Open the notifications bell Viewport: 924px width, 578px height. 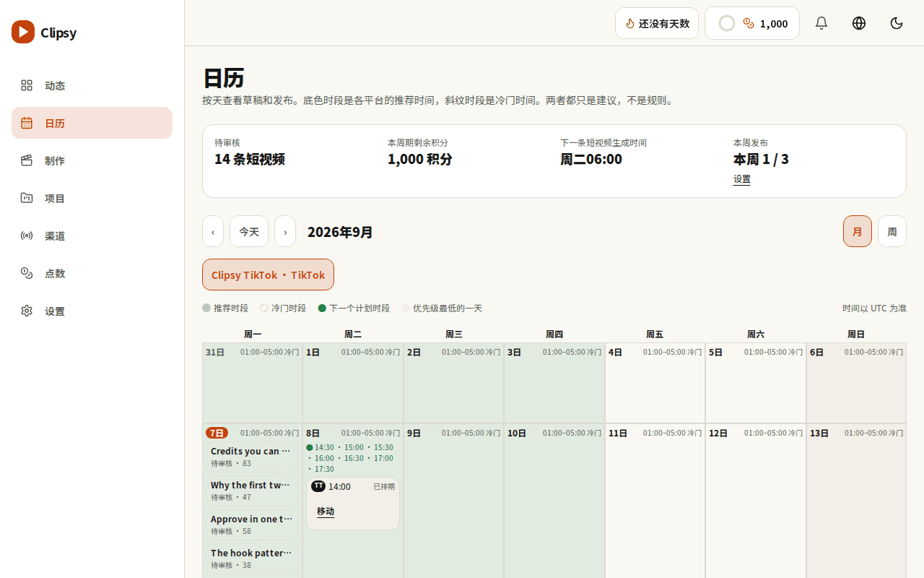click(821, 23)
